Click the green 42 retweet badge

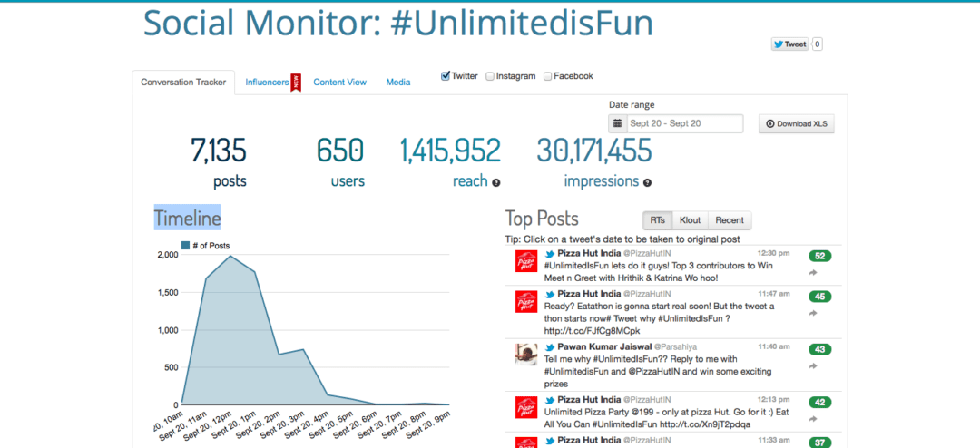pyautogui.click(x=820, y=403)
